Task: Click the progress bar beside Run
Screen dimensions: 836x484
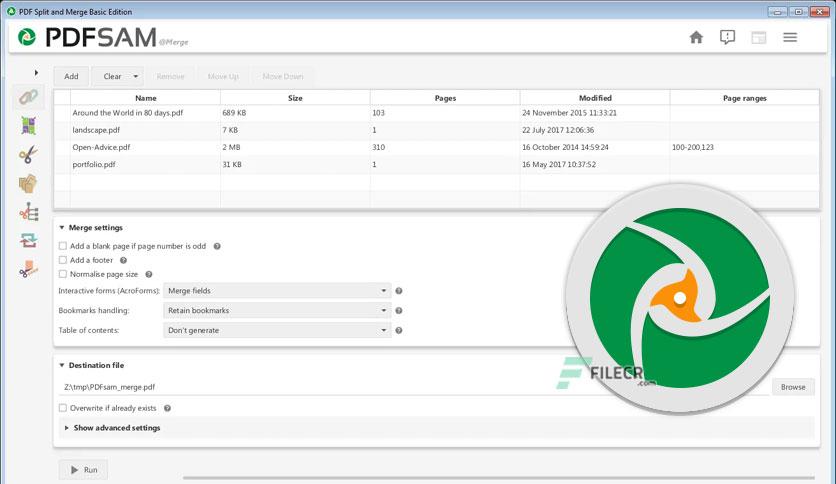Action: (499, 478)
